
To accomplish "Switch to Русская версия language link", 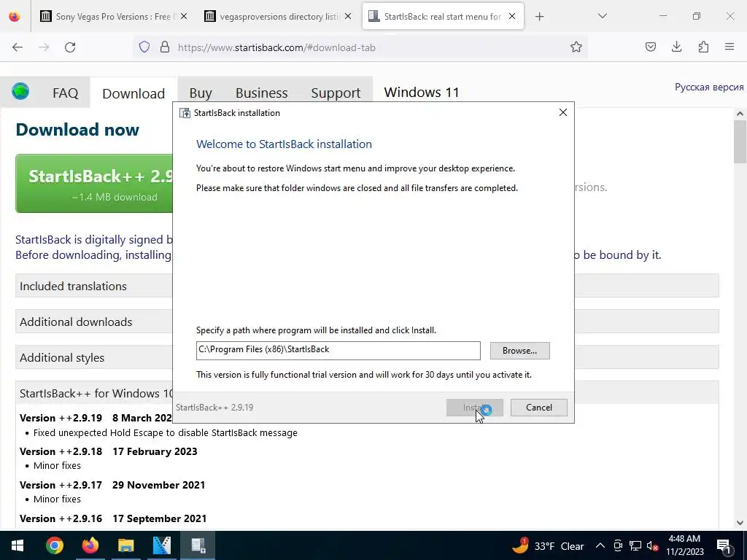I will pyautogui.click(x=709, y=87).
